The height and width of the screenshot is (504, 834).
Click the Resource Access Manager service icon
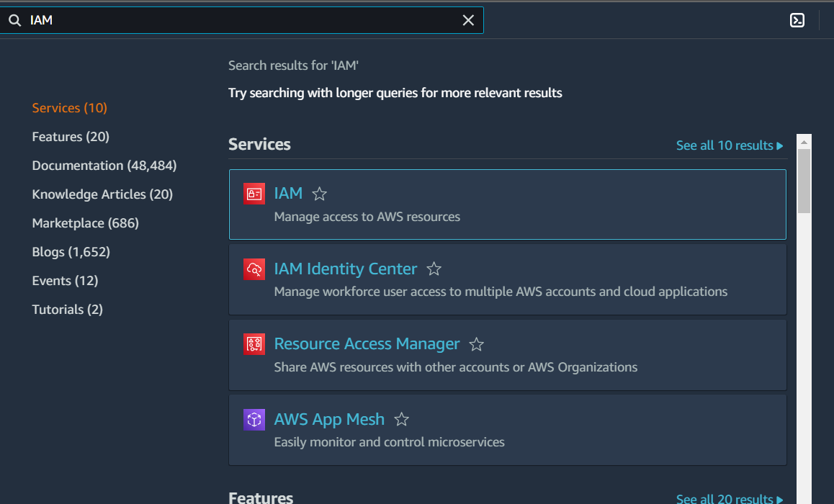[254, 344]
